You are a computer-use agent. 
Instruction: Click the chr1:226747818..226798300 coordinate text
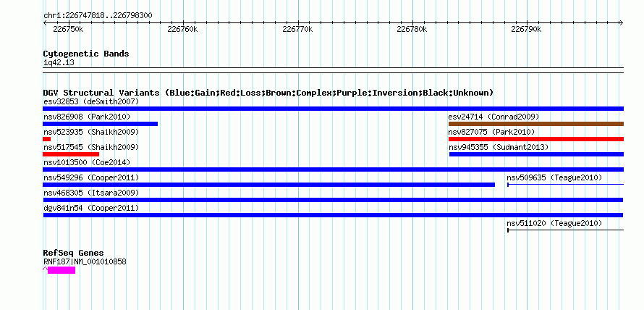[98, 16]
